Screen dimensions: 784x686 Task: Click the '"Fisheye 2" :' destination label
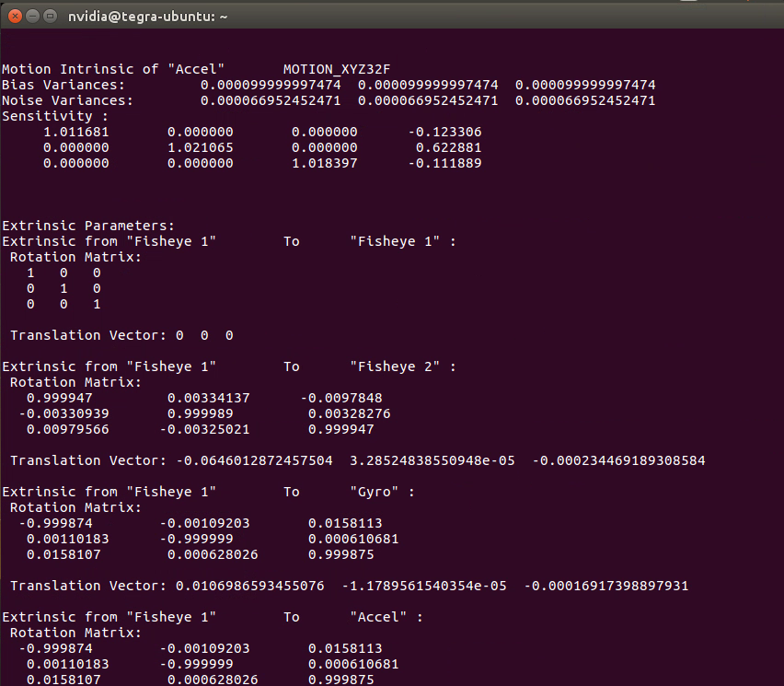point(403,366)
